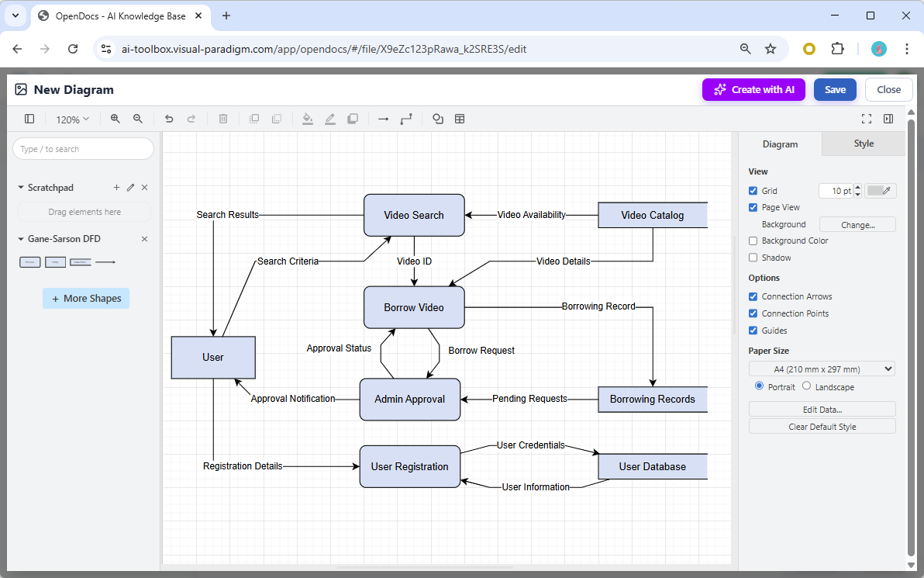The image size is (924, 578).
Task: Click the Create with AI button
Action: tap(753, 89)
